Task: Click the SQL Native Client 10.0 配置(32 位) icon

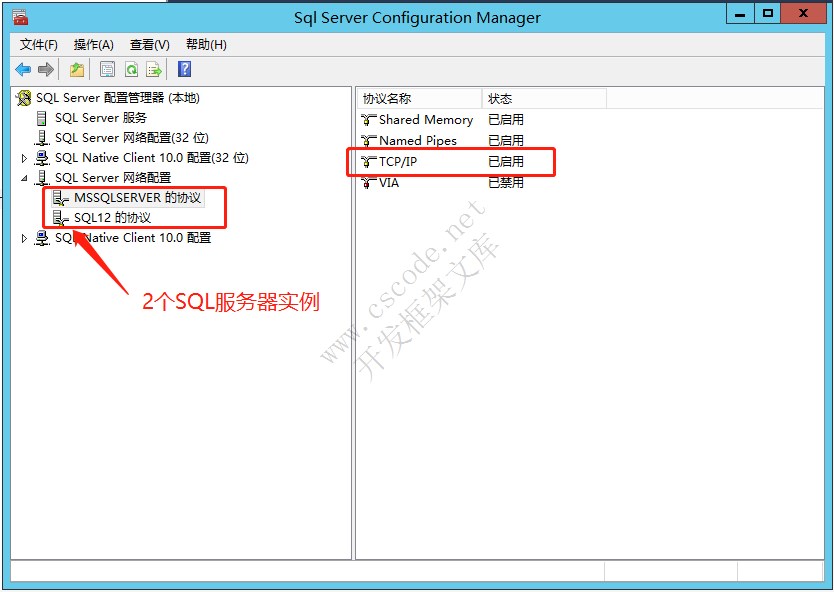Action: 41,158
